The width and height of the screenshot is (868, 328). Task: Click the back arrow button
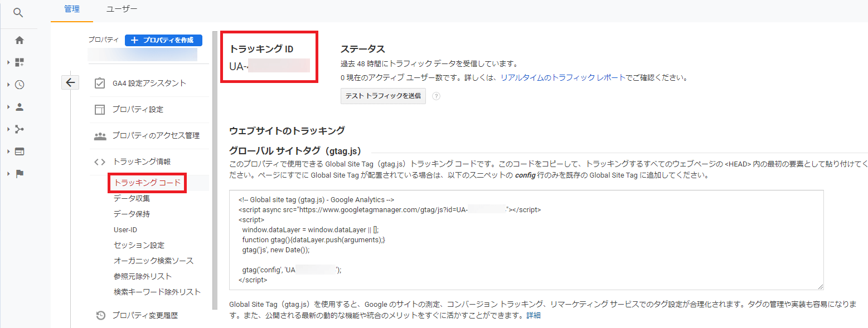pos(70,82)
